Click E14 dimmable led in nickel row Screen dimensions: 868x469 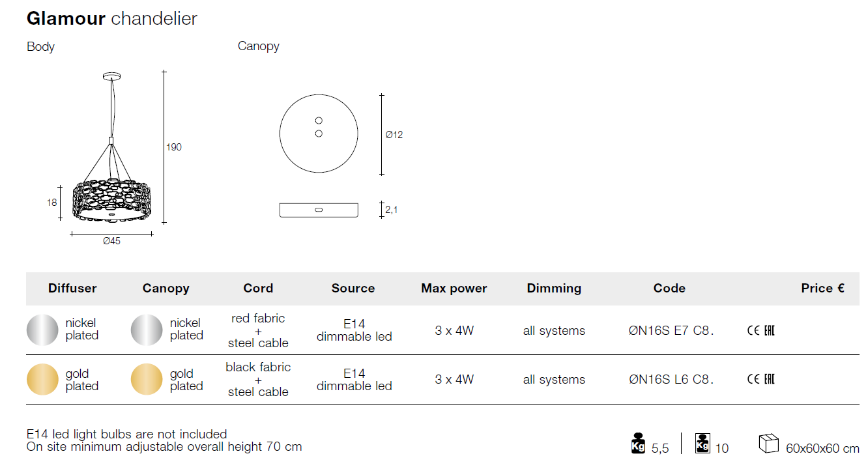pyautogui.click(x=354, y=330)
